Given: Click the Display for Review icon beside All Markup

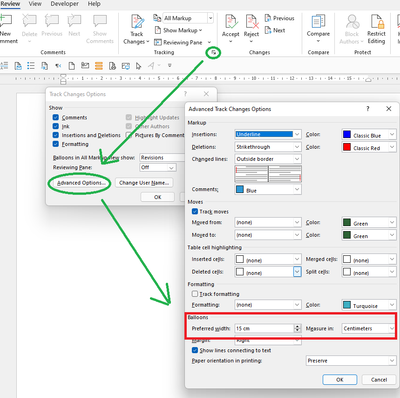Looking at the screenshot, I should tap(157, 18).
